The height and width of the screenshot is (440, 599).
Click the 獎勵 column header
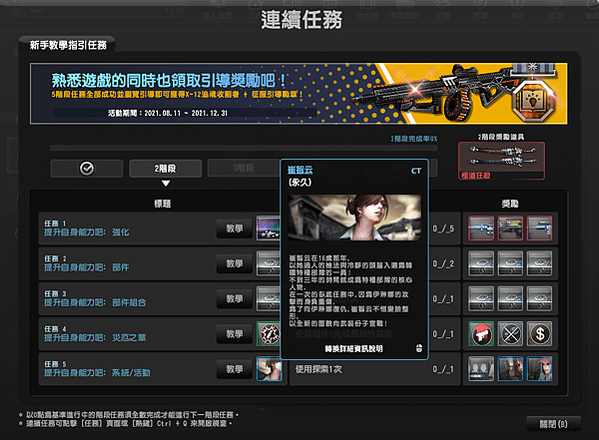[510, 204]
